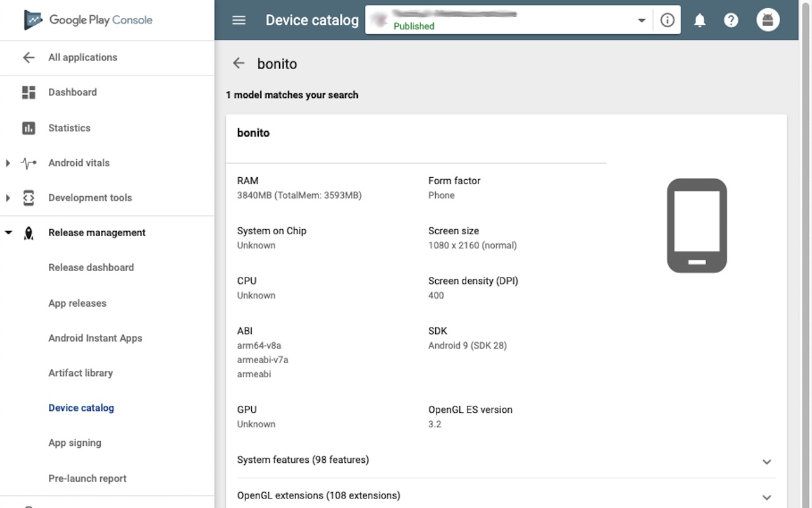Click the notifications bell icon
The width and height of the screenshot is (812, 508).
click(x=700, y=20)
